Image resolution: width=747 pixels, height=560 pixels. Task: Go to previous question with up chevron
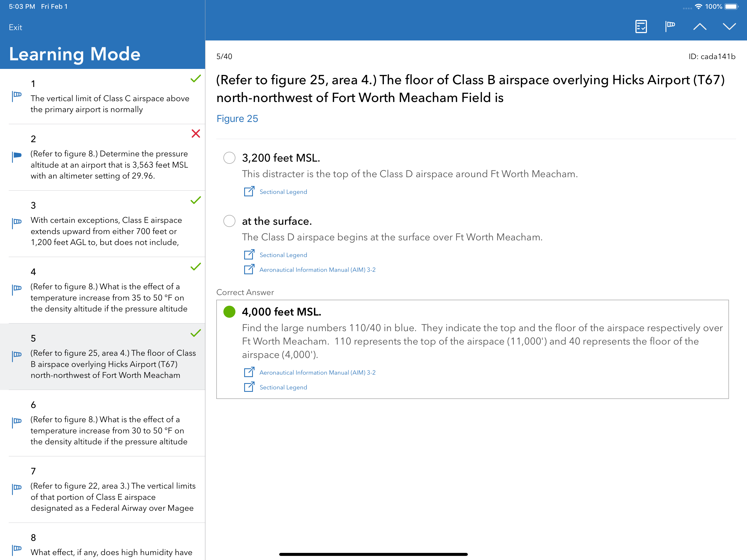click(700, 27)
